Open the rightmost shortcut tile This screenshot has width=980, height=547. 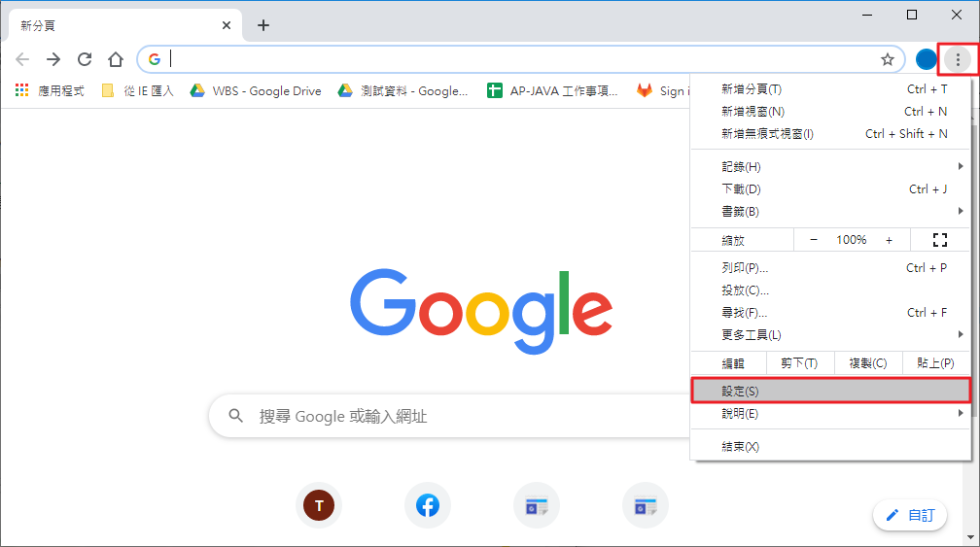646,505
